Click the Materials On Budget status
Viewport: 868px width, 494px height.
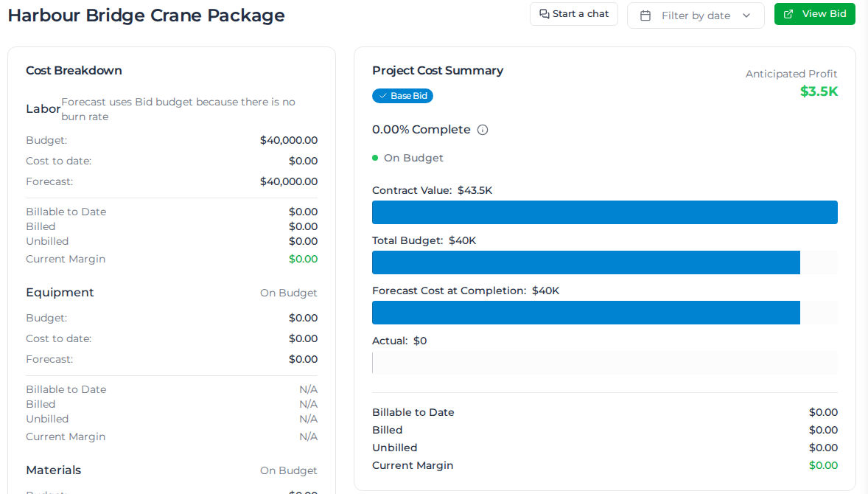point(288,470)
